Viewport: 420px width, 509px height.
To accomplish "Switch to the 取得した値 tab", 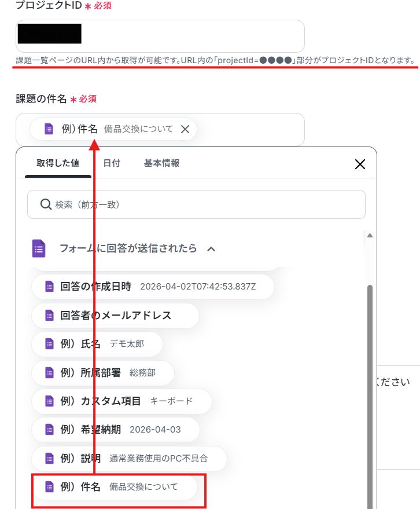I will tap(58, 163).
